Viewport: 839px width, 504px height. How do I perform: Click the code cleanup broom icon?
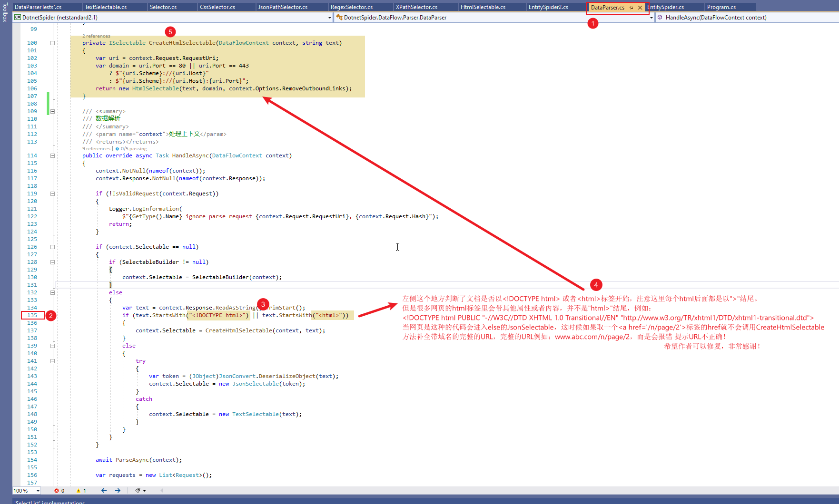click(137, 490)
